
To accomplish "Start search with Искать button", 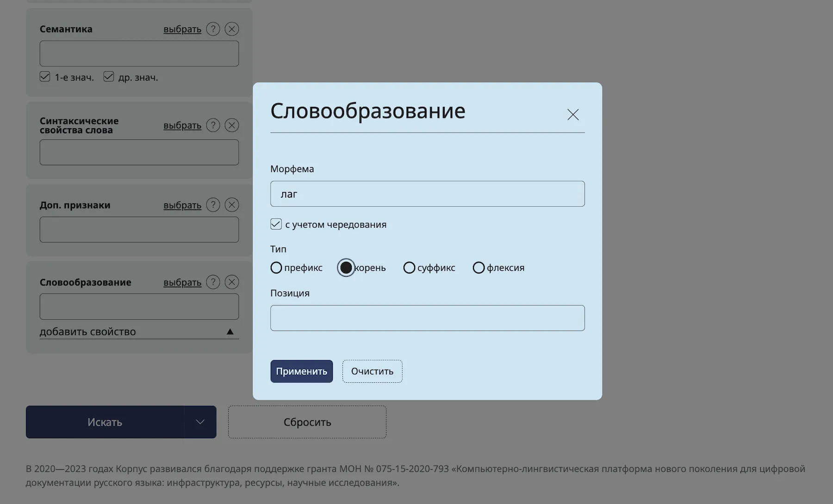I will click(105, 422).
